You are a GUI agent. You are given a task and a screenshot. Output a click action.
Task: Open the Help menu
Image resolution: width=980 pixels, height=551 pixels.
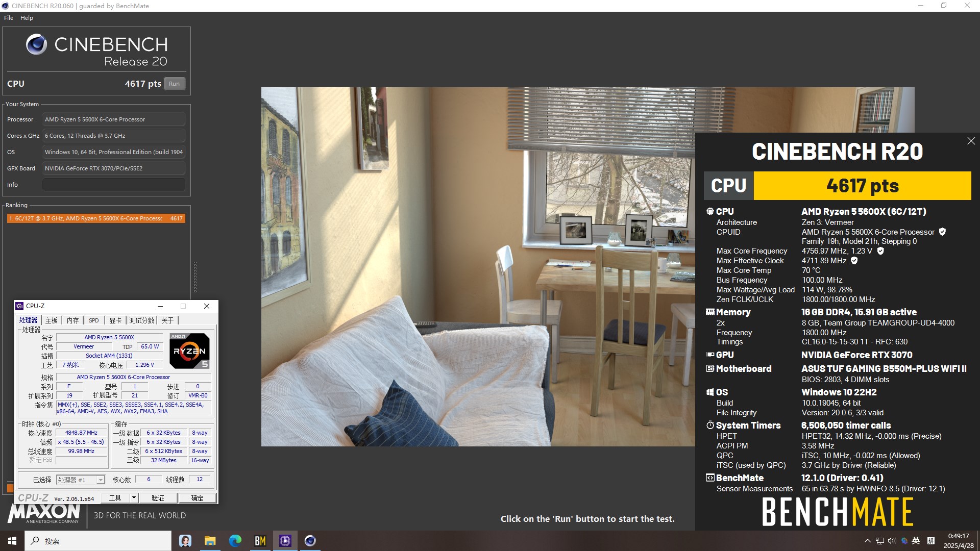tap(27, 18)
